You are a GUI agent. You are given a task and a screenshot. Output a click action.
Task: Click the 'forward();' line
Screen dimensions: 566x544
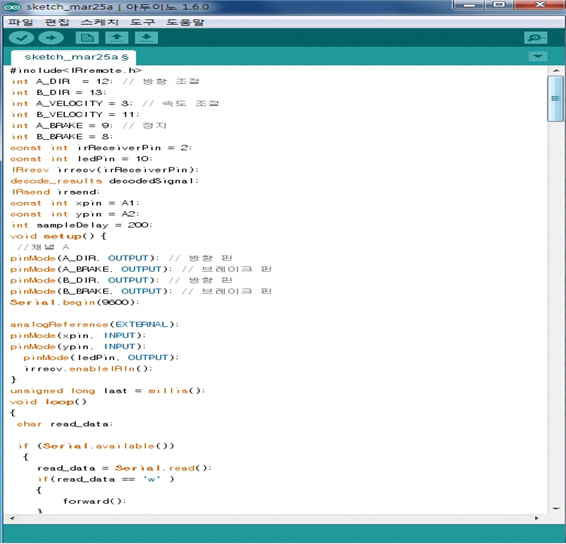click(95, 501)
